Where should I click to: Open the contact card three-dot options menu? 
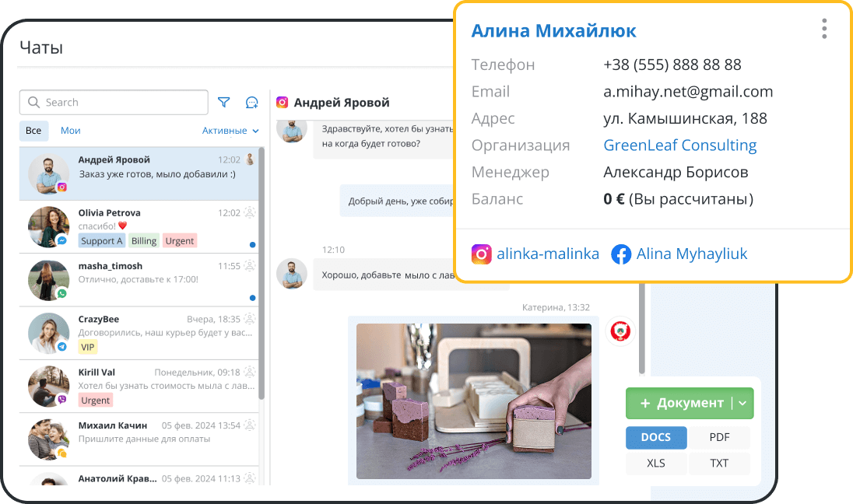pos(823,29)
